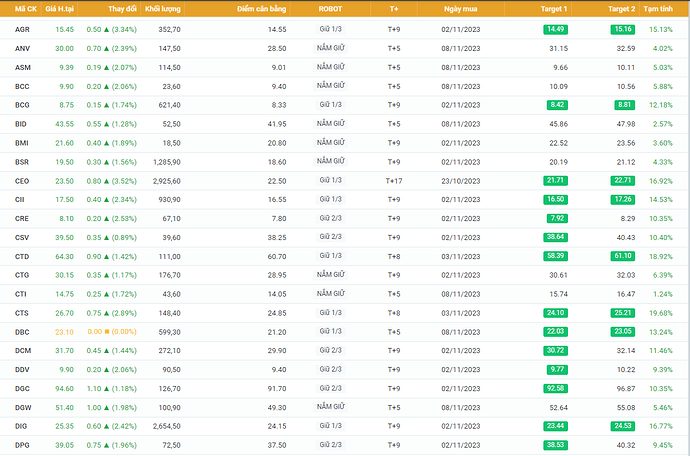Sort by the Giá H.tại column header
Viewport: 690px width, 456px height.
point(59,9)
